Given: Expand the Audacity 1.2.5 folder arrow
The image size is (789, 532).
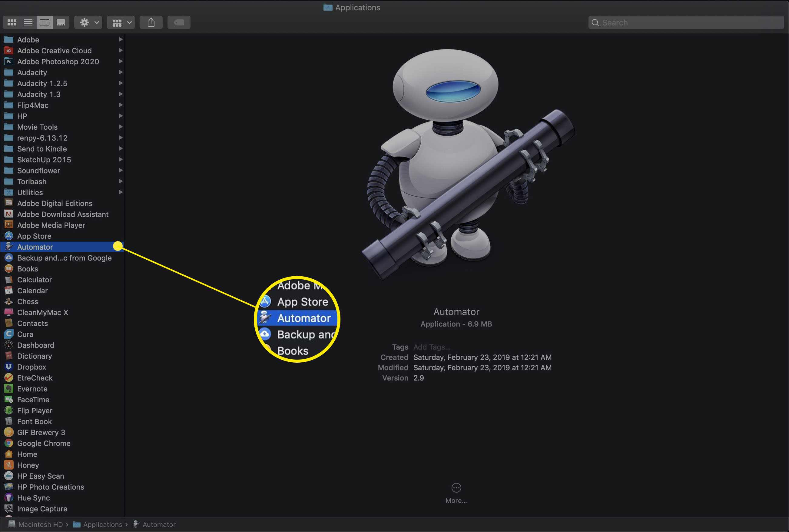Looking at the screenshot, I should [x=121, y=83].
